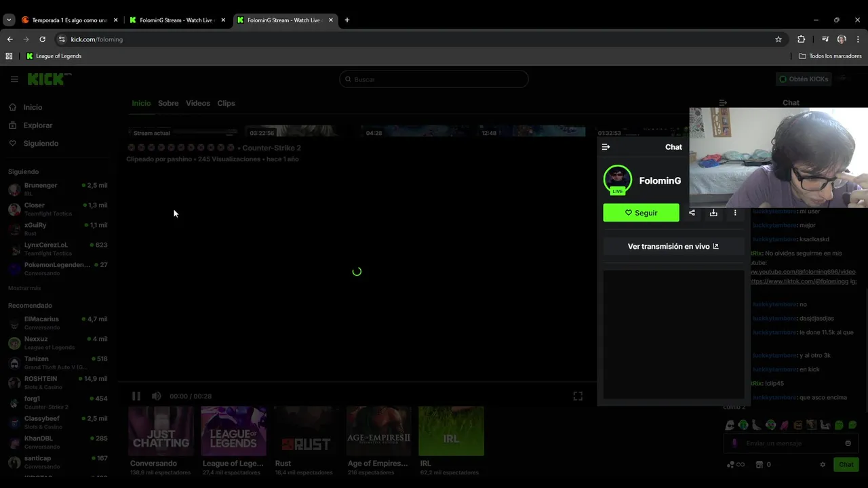This screenshot has width=868, height=488.
Task: Click the Chrome address bar URL
Action: 97,39
